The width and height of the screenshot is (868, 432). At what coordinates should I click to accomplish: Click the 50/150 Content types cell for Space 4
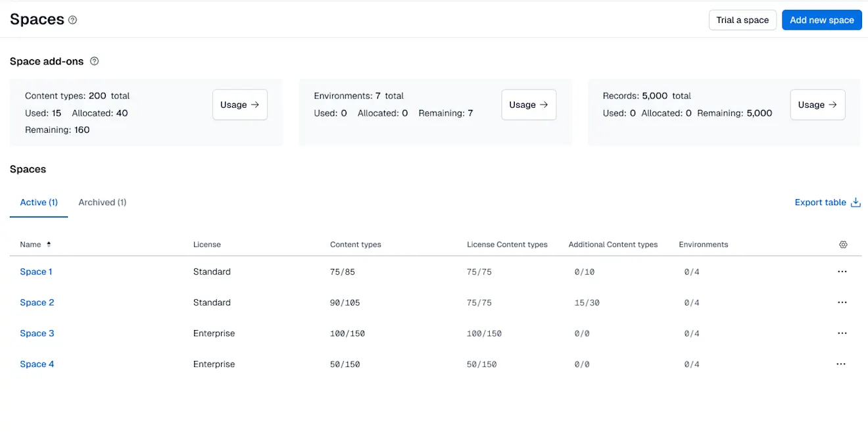coord(345,364)
